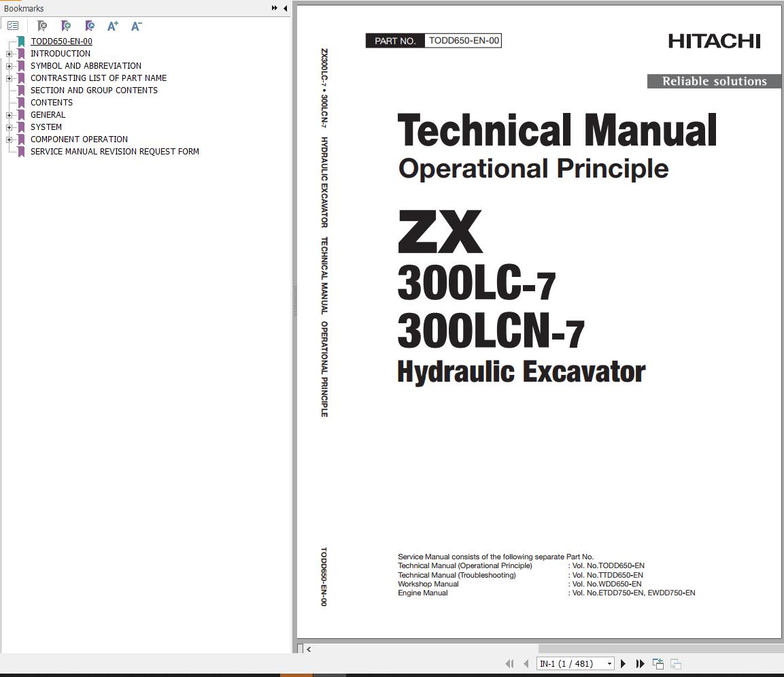The width and height of the screenshot is (784, 677).
Task: Click the bookmark icon beside SERVICE MANUAL REVISION REQUEST FORM
Action: (x=21, y=152)
